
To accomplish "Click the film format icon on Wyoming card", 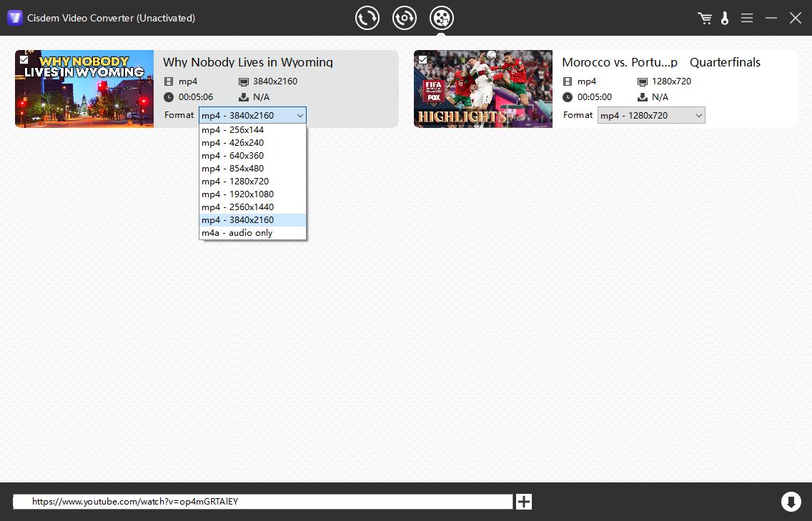I will (168, 81).
